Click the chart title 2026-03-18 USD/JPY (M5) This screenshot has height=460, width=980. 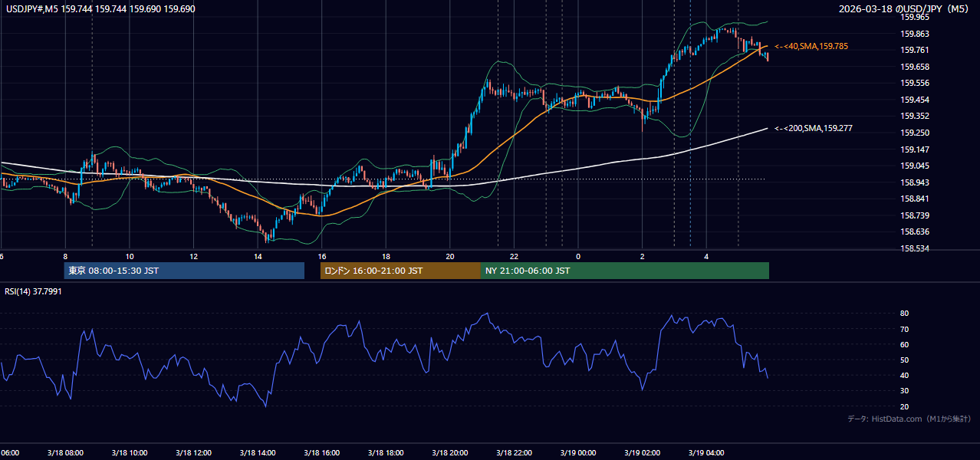[905, 9]
